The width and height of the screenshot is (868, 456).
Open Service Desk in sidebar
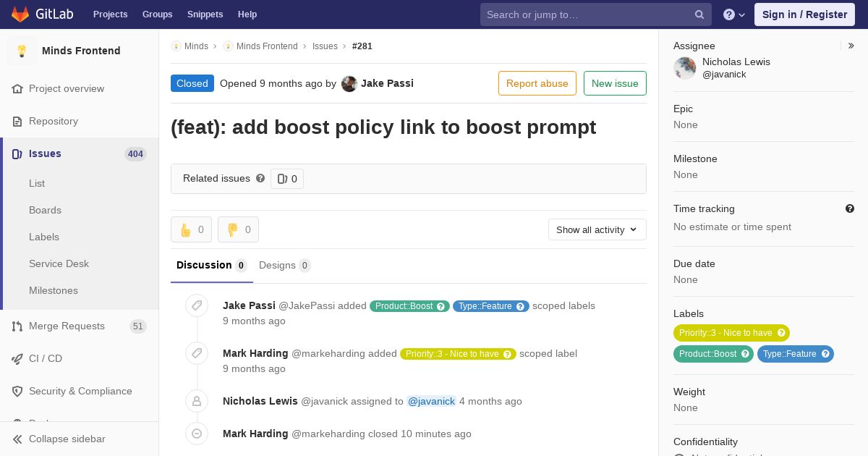pos(59,263)
